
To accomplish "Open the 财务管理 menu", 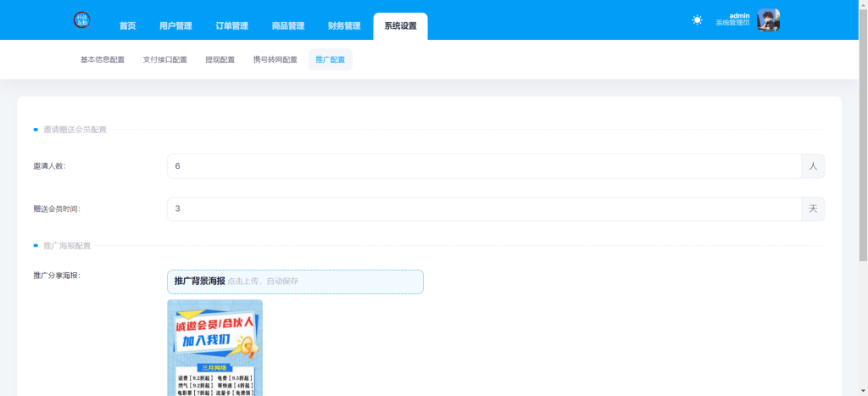I will click(344, 26).
